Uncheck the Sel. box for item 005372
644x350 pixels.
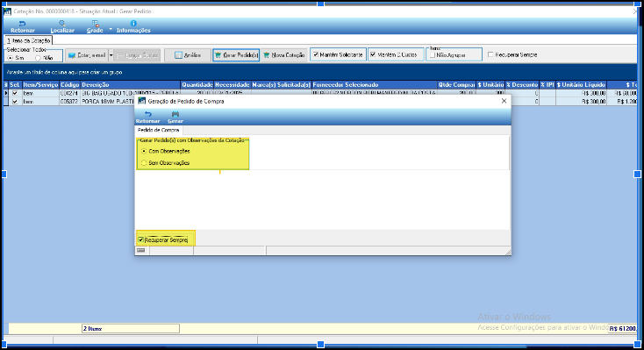tap(15, 102)
